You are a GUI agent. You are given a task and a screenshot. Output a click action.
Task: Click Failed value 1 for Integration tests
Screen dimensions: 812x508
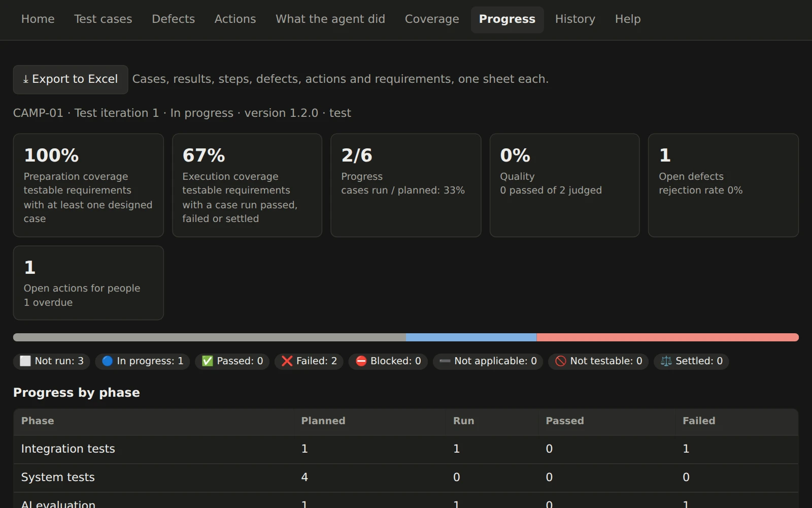[x=686, y=449]
